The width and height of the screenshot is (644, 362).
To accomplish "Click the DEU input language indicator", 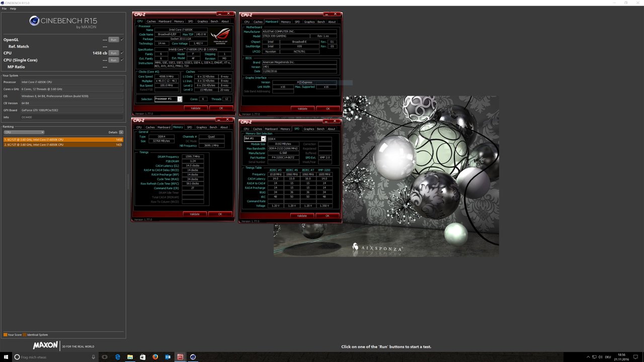I will [x=609, y=357].
